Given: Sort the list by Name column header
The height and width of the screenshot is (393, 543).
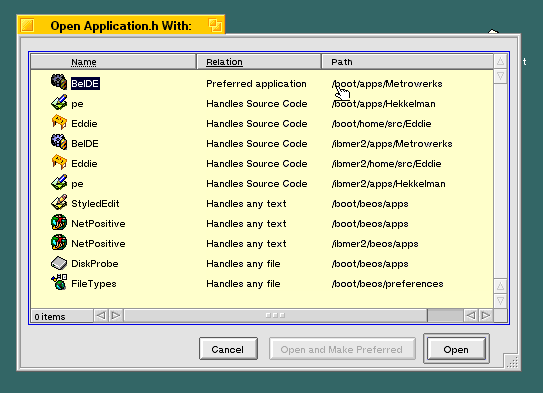Looking at the screenshot, I should click(x=84, y=62).
